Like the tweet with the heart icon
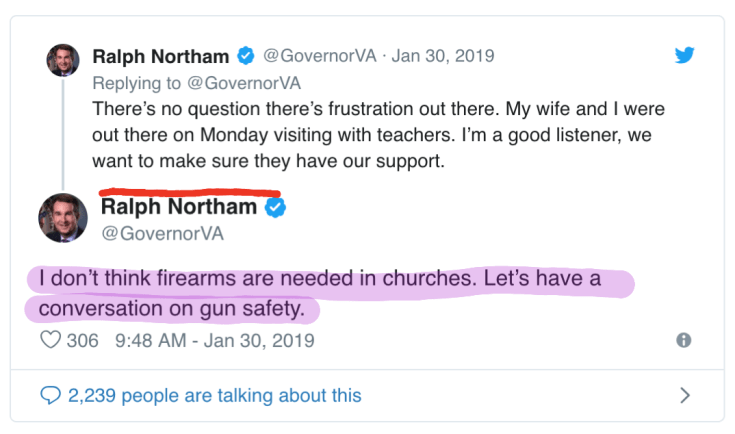This screenshot has width=735, height=434. click(49, 341)
